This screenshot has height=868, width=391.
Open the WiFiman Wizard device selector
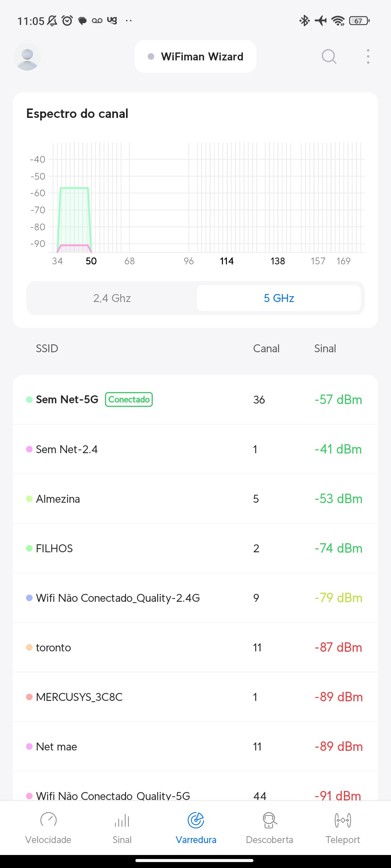195,57
